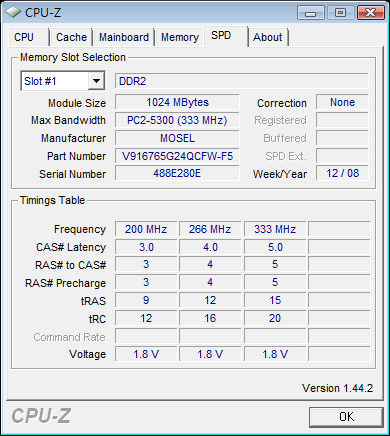
Task: Click the OK button
Action: [x=346, y=417]
